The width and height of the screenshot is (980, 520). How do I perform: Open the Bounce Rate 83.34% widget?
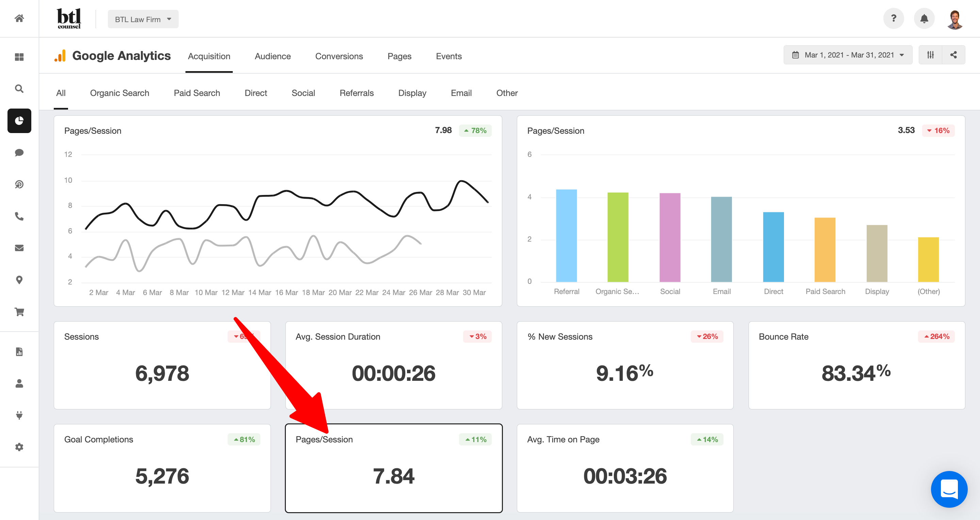pyautogui.click(x=857, y=365)
